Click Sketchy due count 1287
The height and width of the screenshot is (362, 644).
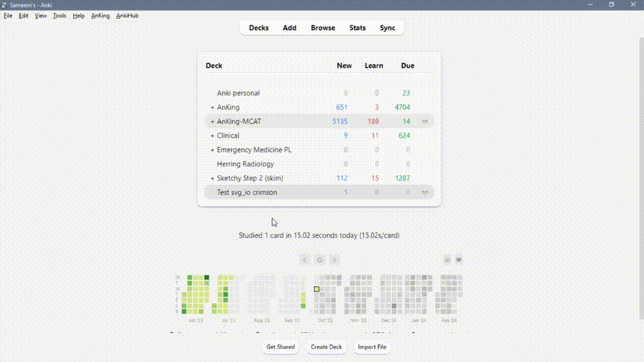coord(402,178)
